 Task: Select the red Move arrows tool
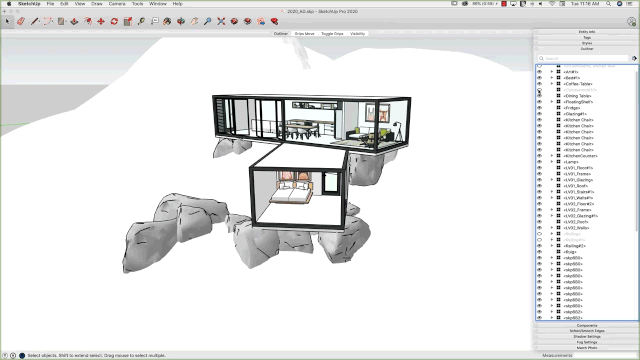101,21
